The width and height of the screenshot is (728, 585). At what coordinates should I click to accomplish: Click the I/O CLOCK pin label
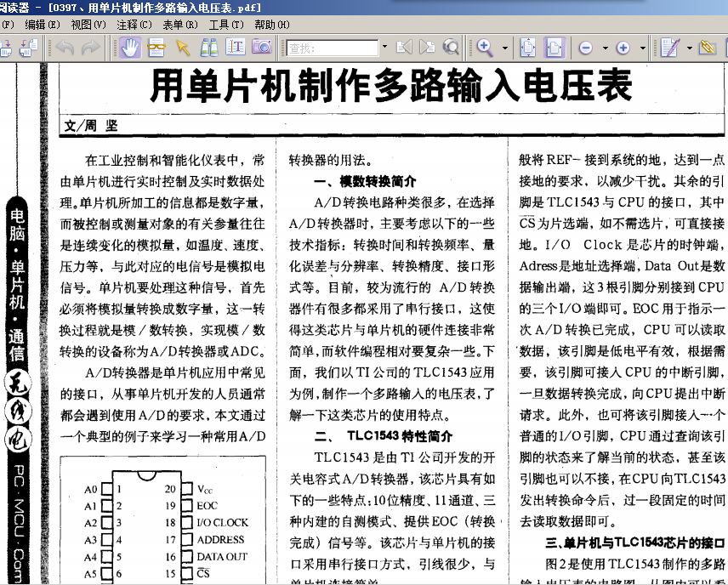[222, 522]
